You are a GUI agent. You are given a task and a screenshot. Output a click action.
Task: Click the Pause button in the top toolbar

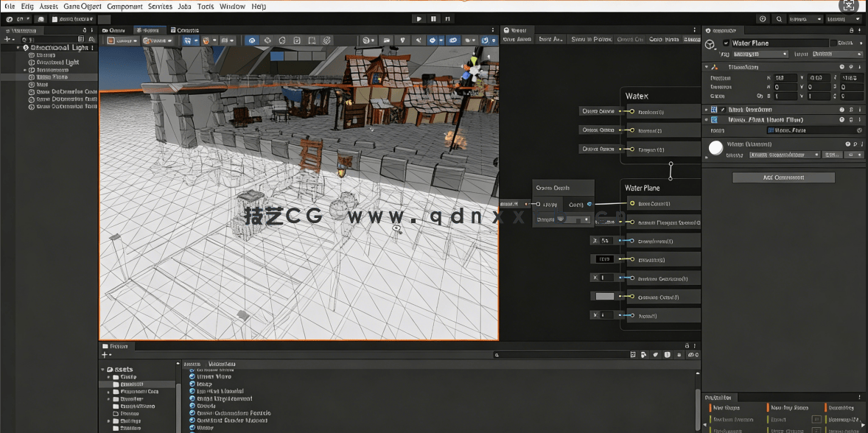432,18
